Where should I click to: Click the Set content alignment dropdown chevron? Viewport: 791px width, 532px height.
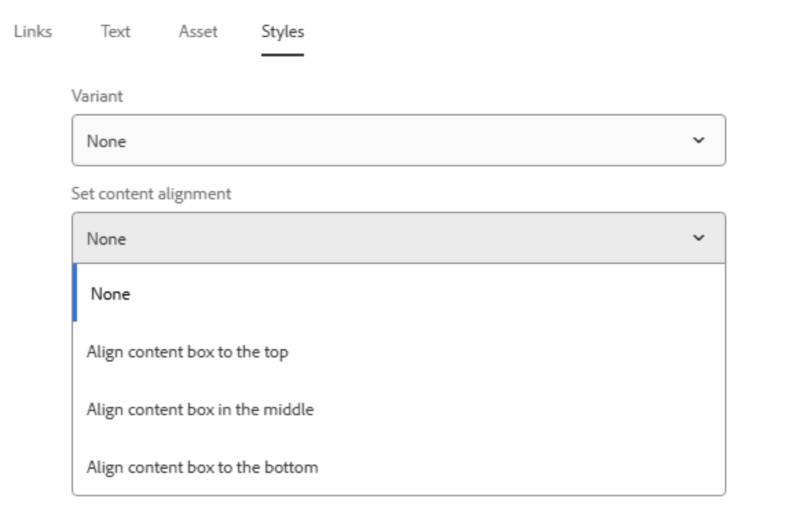pyautogui.click(x=700, y=237)
